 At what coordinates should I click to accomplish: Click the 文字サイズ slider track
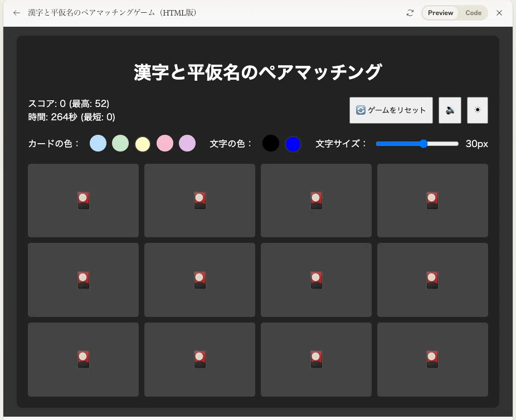tap(417, 144)
